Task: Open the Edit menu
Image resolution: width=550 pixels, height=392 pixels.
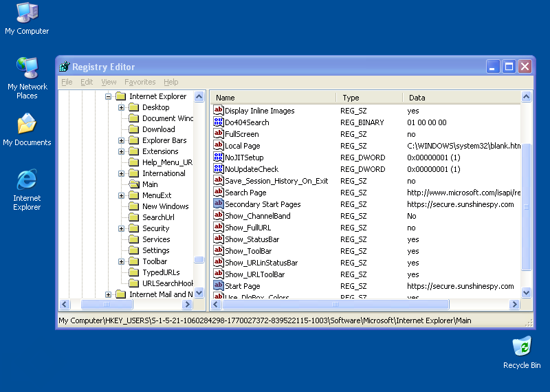Action: 87,82
